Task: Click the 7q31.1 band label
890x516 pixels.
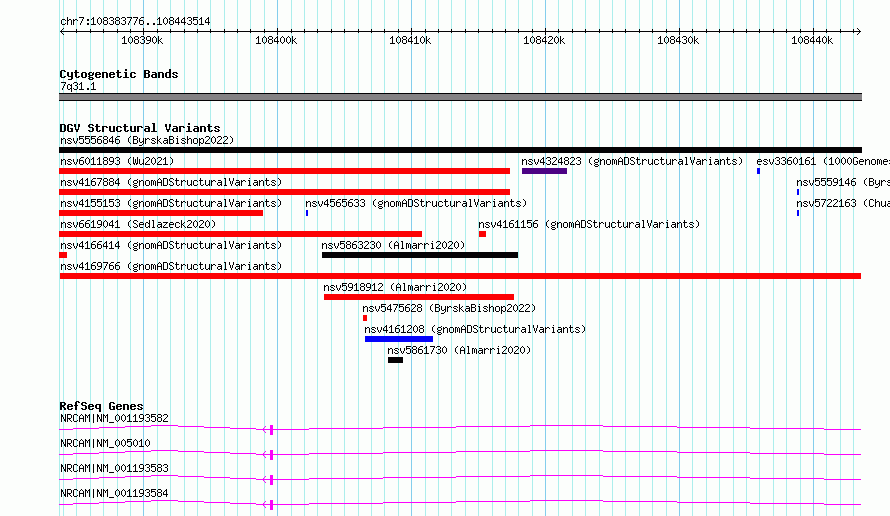Action: [78, 86]
